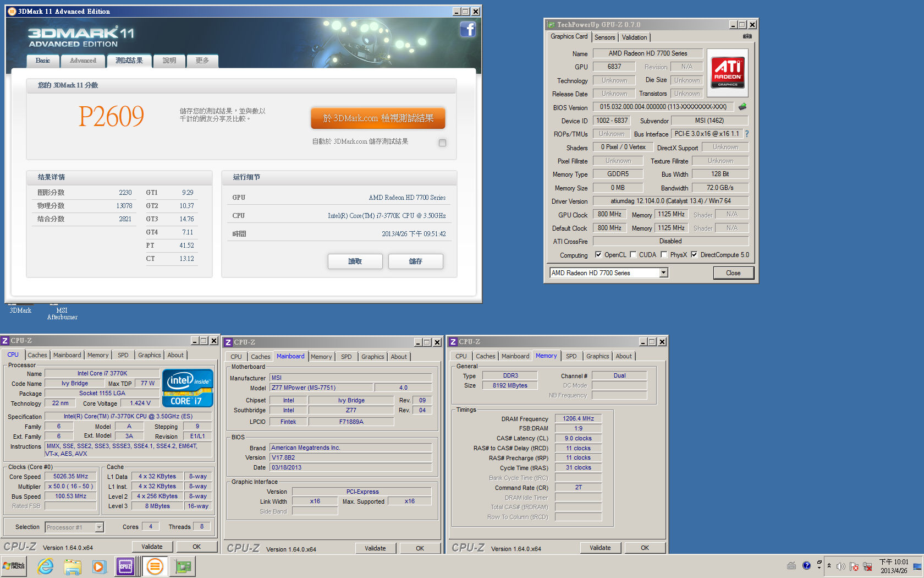Capture a screenshot with GPU-Z's camera icon
Image resolution: width=924 pixels, height=578 pixels.
[x=747, y=36]
